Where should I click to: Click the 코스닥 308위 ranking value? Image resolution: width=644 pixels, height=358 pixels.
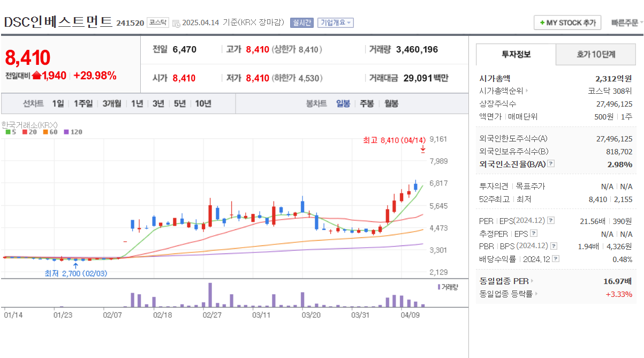pos(610,91)
